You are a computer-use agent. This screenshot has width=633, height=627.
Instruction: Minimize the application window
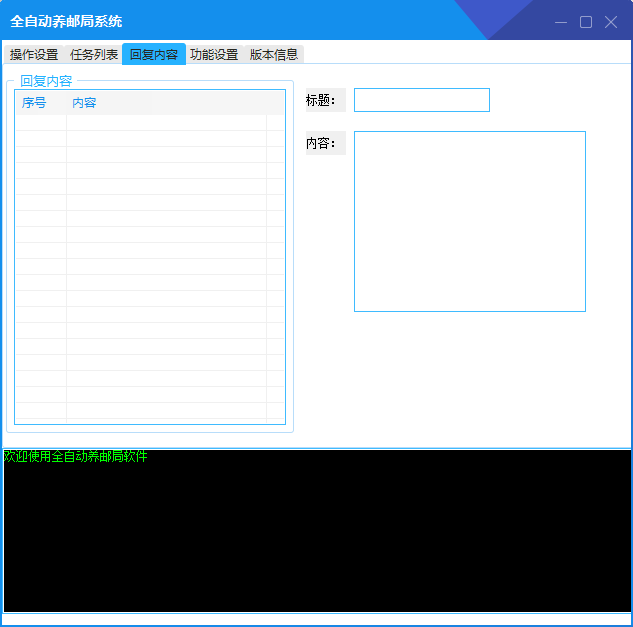(561, 22)
